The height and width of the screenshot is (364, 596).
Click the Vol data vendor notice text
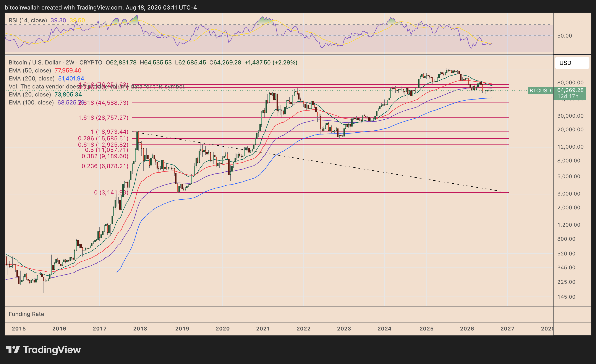click(x=97, y=87)
